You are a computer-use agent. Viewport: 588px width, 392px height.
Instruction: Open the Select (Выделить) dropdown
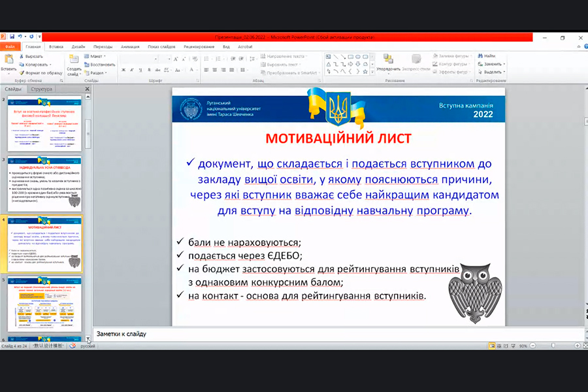click(492, 73)
